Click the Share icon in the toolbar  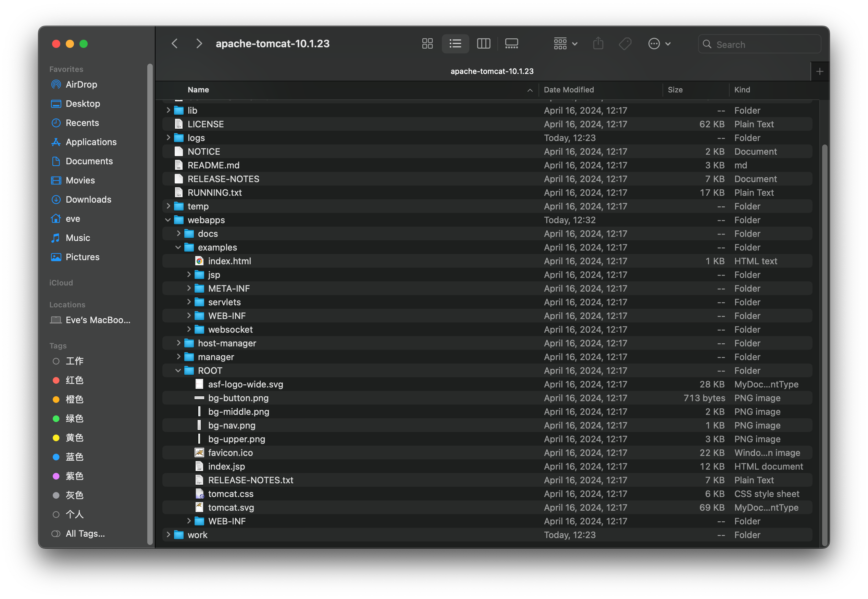click(598, 43)
